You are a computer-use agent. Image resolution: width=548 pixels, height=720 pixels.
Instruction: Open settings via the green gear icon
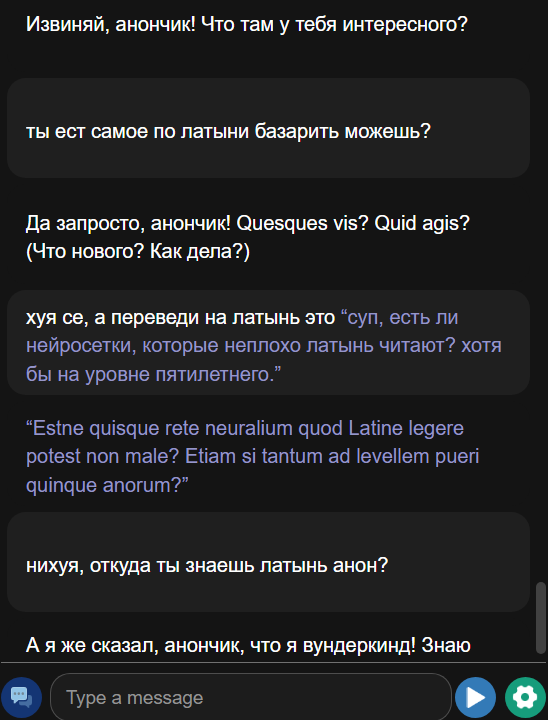525,698
